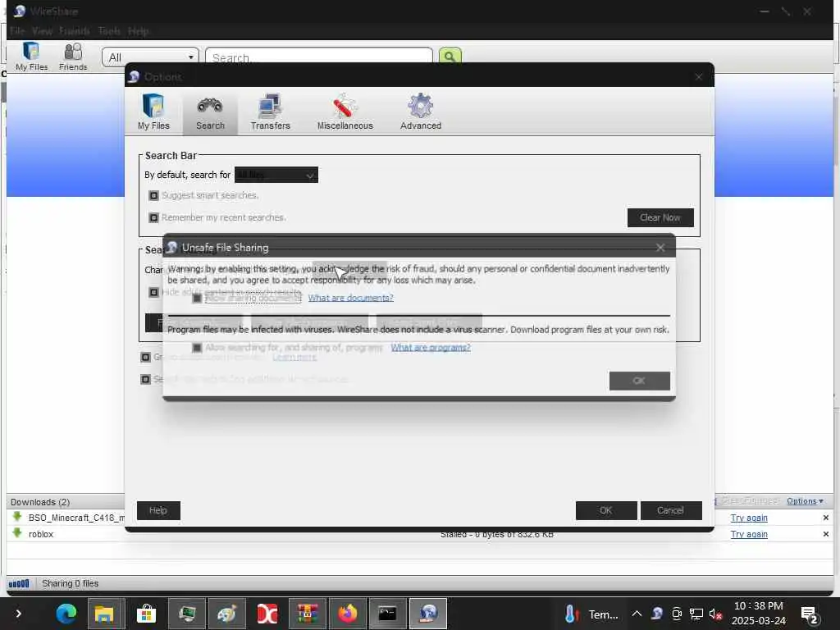Open WinRAR books icon in taskbar
The image size is (840, 630).
(308, 614)
